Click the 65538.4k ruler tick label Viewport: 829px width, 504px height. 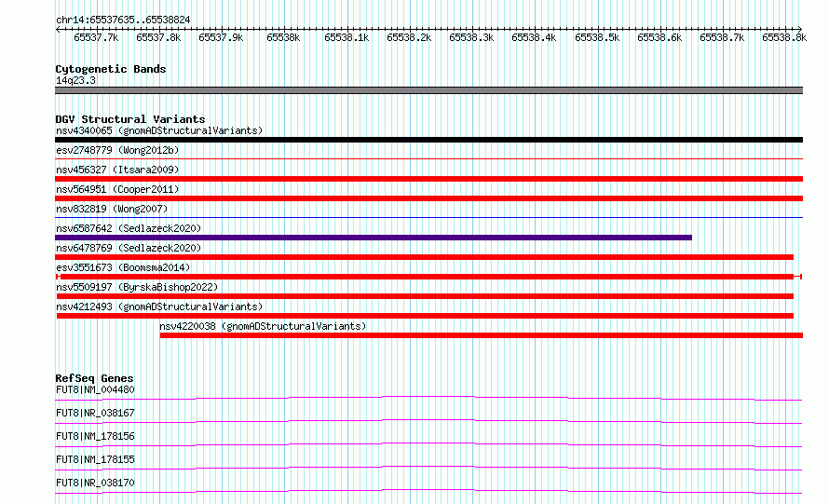[x=534, y=38]
